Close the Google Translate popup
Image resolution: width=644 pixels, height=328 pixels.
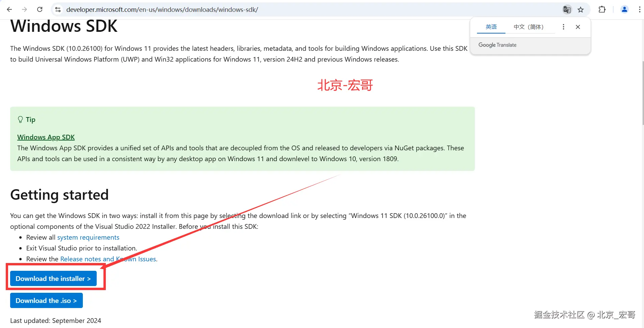(x=578, y=27)
